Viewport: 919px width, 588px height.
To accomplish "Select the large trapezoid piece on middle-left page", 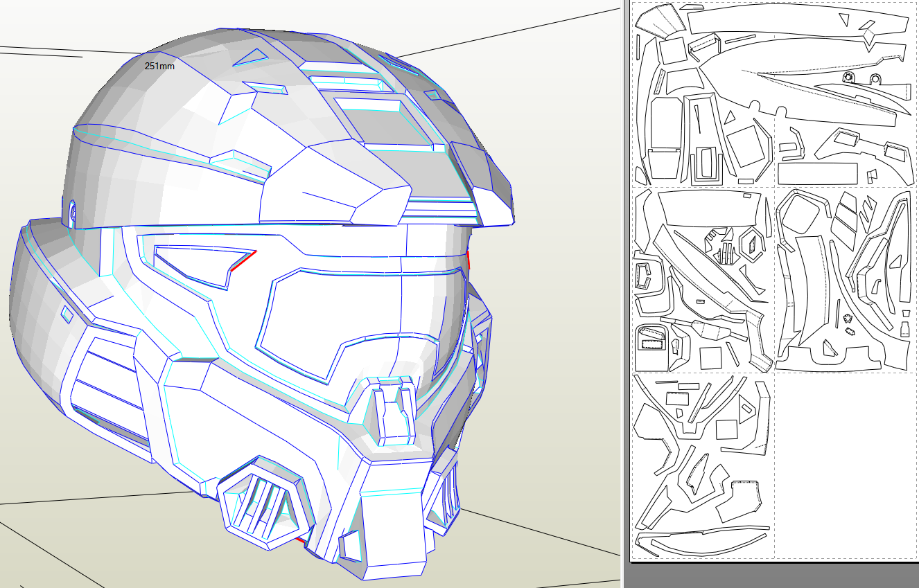I will pos(708,210).
